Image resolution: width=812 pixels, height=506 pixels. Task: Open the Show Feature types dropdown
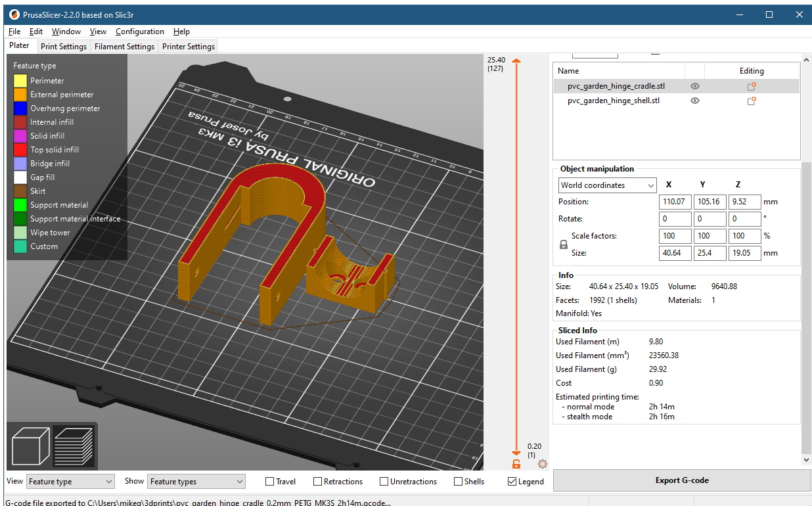[196, 482]
